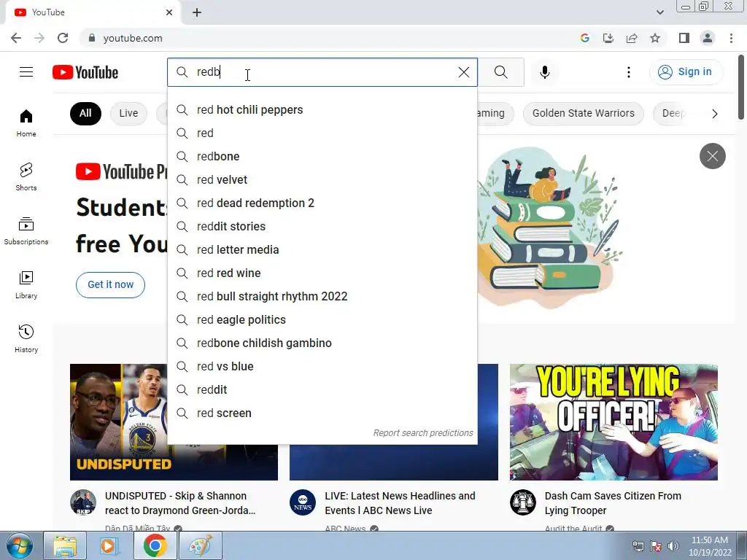The width and height of the screenshot is (747, 560).
Task: Open the YouTube hamburger guide menu
Action: click(26, 72)
